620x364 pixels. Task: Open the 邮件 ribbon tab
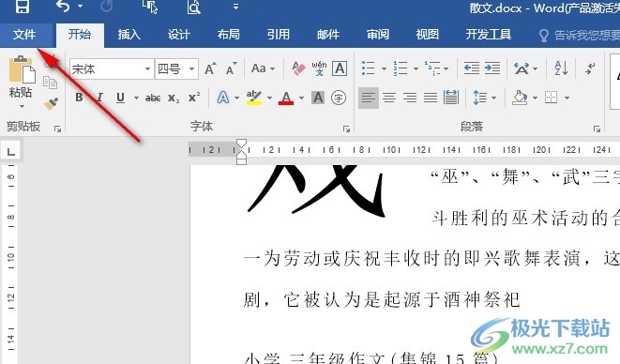pyautogui.click(x=328, y=35)
